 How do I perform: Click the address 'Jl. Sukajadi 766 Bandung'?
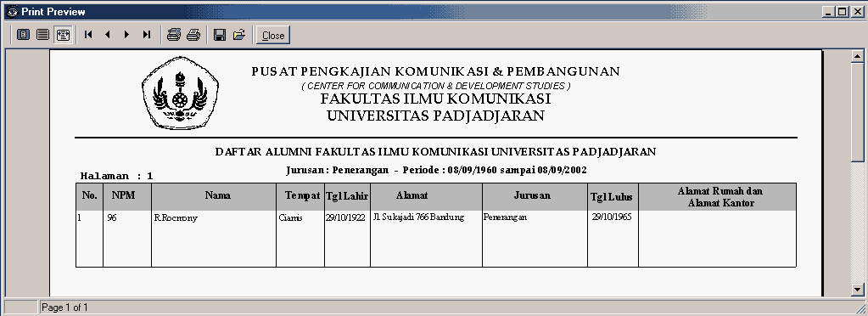pyautogui.click(x=419, y=217)
